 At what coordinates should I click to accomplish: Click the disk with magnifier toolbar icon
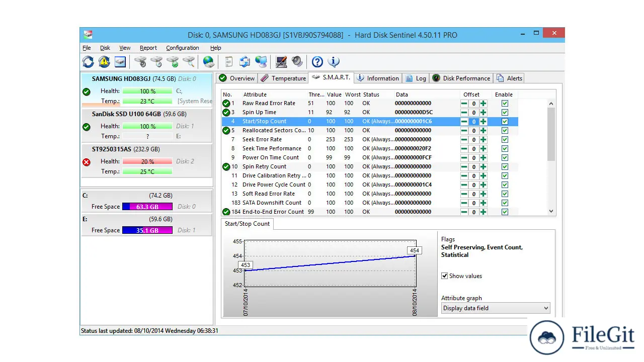tap(189, 62)
